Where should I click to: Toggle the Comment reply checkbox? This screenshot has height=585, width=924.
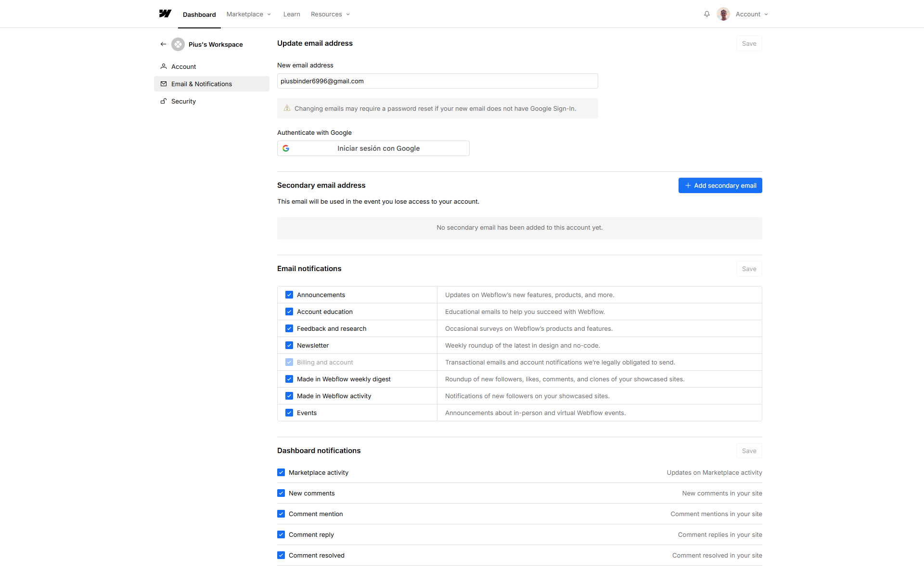(281, 534)
